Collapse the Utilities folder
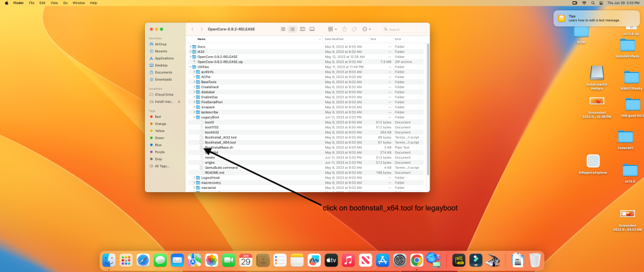The height and width of the screenshot is (272, 644). (x=190, y=66)
